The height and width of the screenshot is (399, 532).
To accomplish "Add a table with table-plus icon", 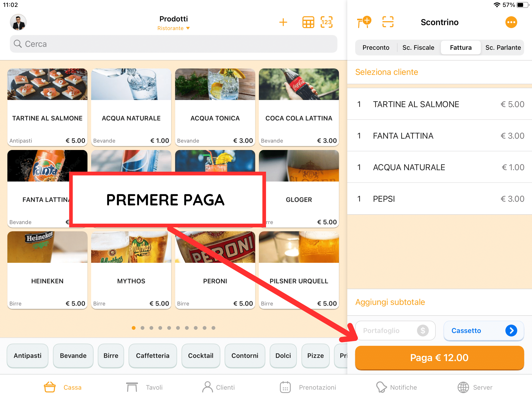I will click(x=364, y=22).
